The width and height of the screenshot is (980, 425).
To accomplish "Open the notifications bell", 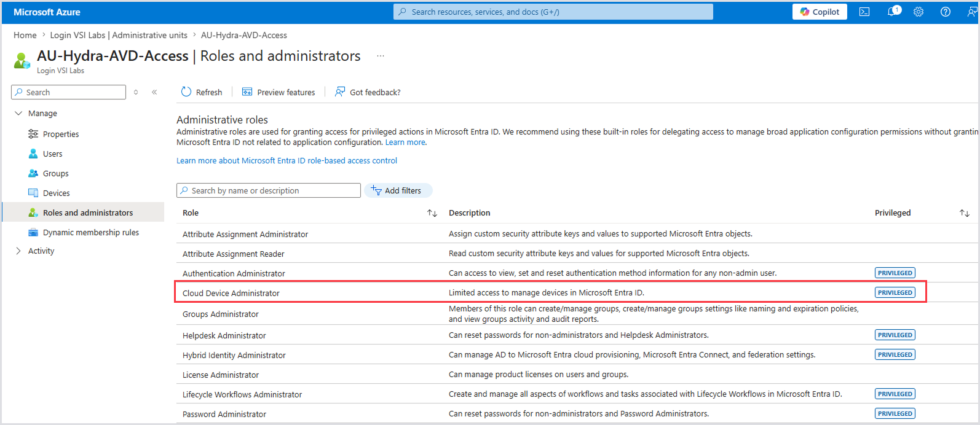I will (893, 12).
